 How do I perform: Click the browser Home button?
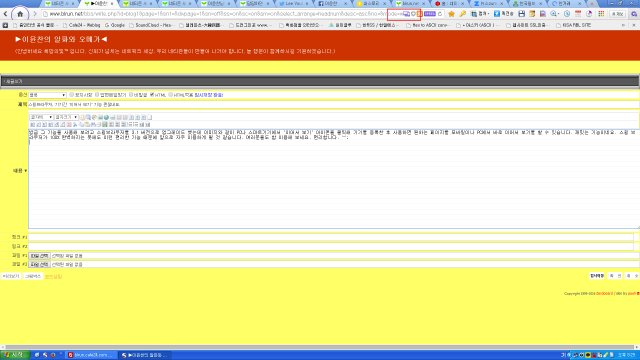click(20, 14)
